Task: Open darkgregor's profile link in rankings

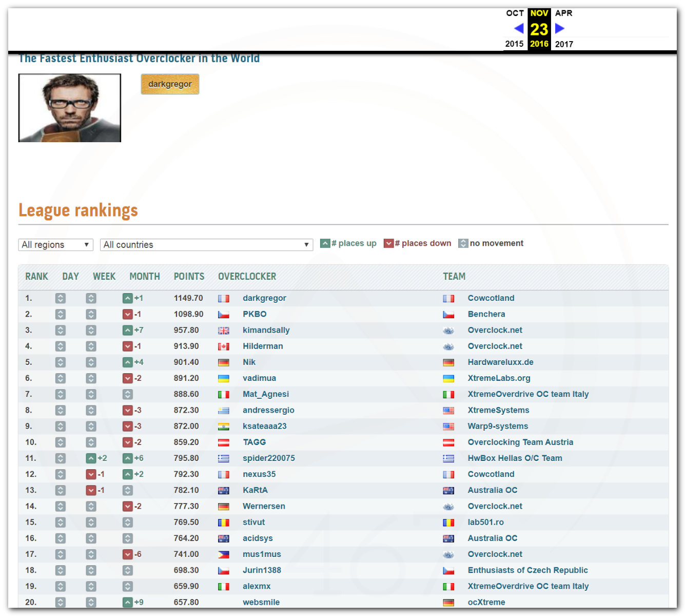Action: click(x=264, y=298)
